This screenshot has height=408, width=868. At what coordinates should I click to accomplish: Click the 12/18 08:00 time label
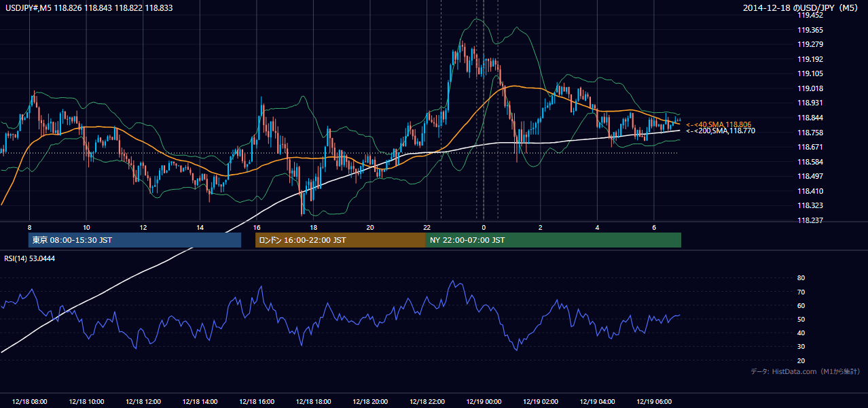tap(29, 402)
